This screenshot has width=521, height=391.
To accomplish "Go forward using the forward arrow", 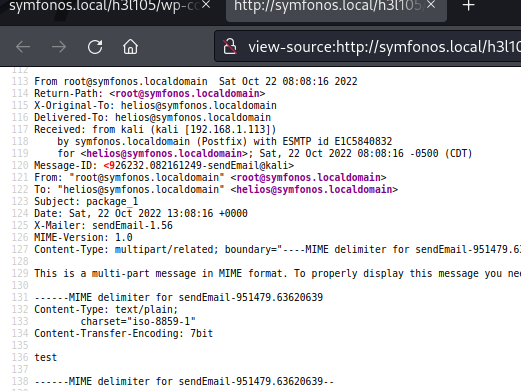I will pyautogui.click(x=59, y=47).
